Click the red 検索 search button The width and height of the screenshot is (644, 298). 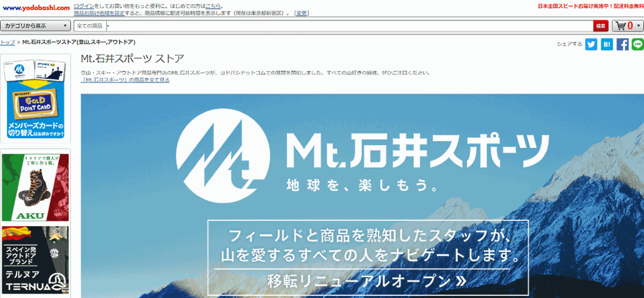(601, 26)
